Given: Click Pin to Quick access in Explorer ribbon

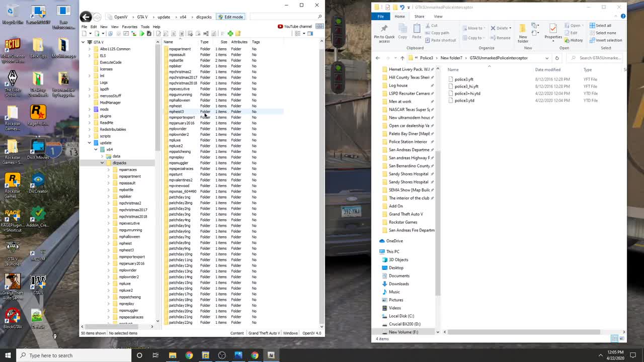Looking at the screenshot, I should pos(384,34).
